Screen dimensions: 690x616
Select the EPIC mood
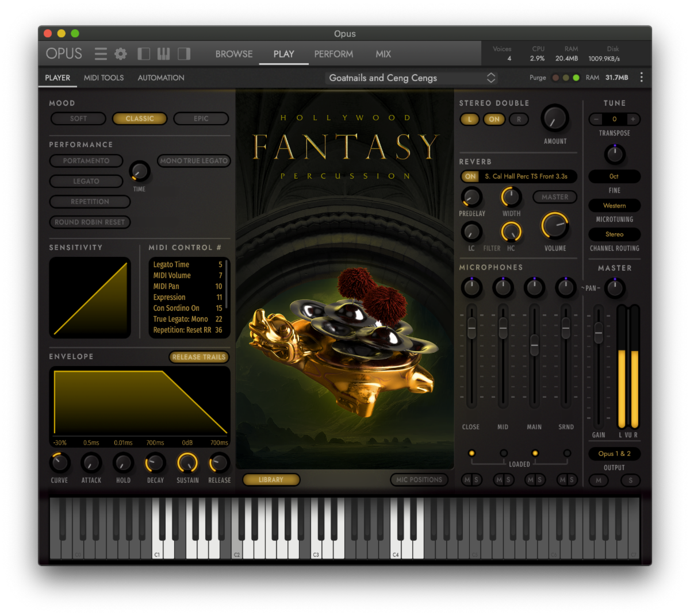[201, 118]
